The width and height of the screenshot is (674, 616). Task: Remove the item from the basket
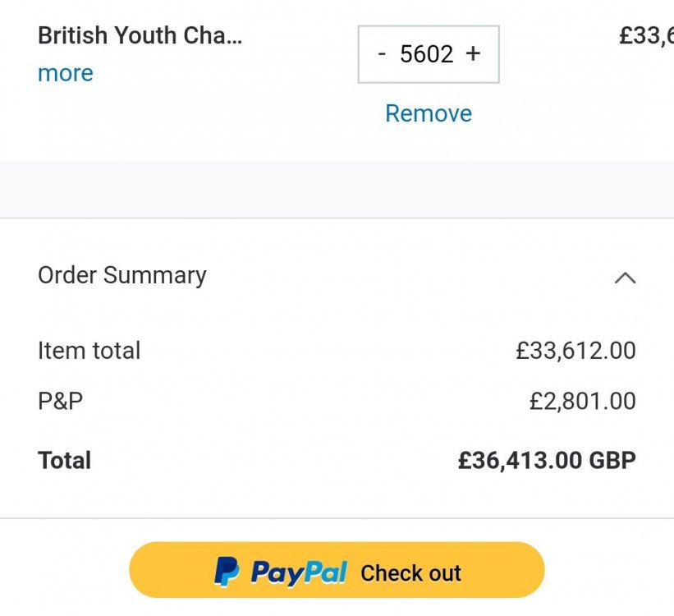[x=429, y=113]
